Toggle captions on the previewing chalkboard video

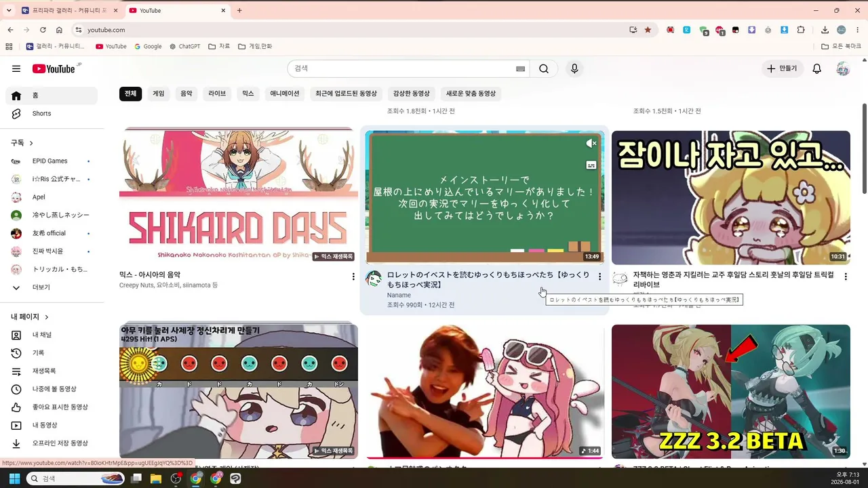[x=591, y=165]
